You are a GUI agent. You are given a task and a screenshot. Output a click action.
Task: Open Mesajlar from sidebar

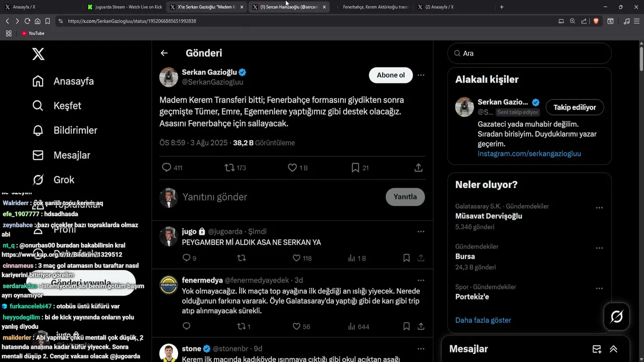[x=61, y=155]
